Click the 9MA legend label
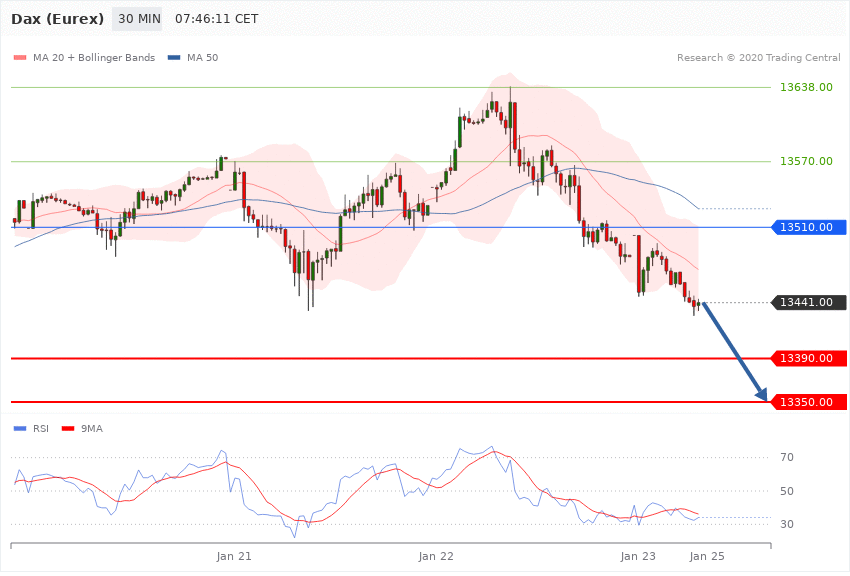This screenshot has width=850, height=576. (x=92, y=429)
